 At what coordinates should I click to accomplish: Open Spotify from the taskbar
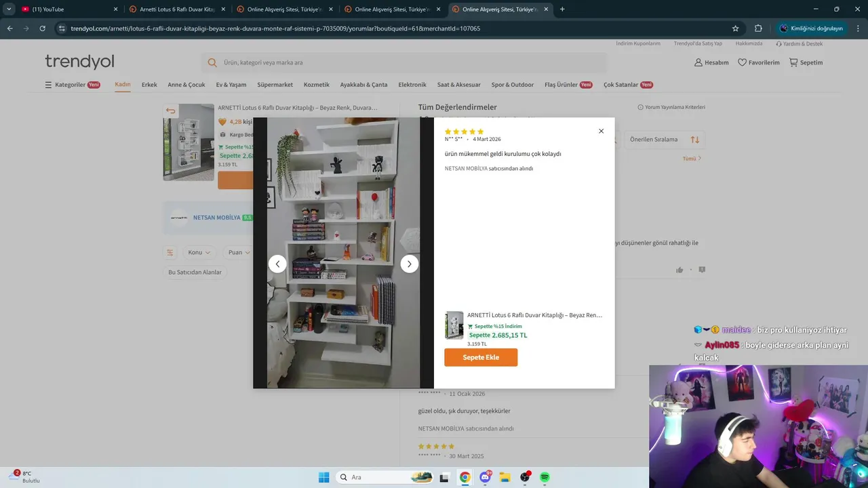click(x=545, y=477)
